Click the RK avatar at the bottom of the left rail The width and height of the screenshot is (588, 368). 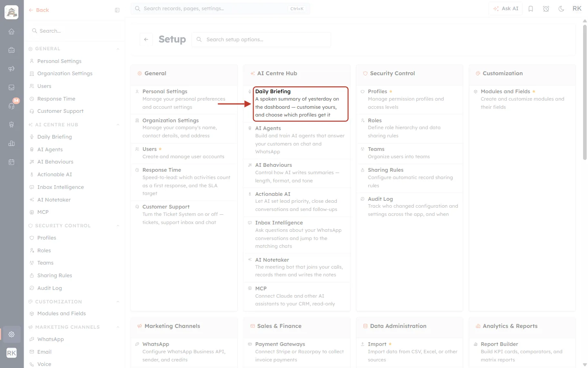pyautogui.click(x=11, y=353)
